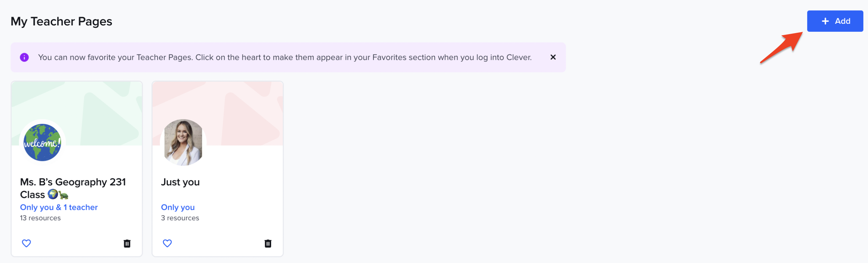Click the Only you sharing link
The height and width of the screenshot is (263, 868).
(178, 207)
